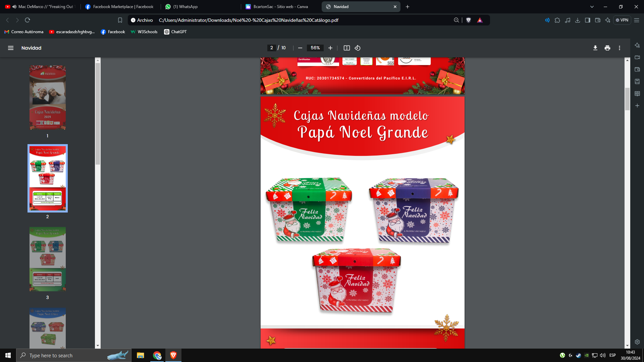Expand the tab search dropdown chevron
Image resolution: width=644 pixels, height=362 pixels.
tap(592, 7)
